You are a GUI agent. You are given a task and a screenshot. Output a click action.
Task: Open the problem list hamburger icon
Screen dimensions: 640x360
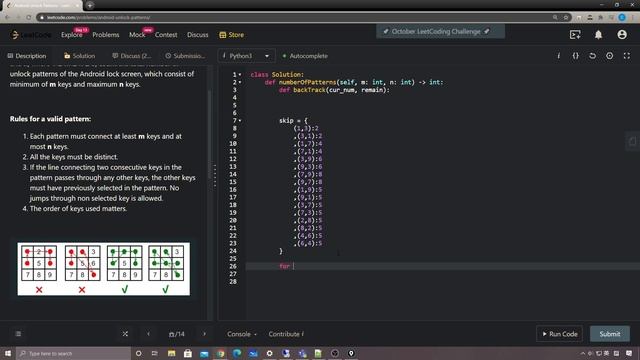[18, 334]
